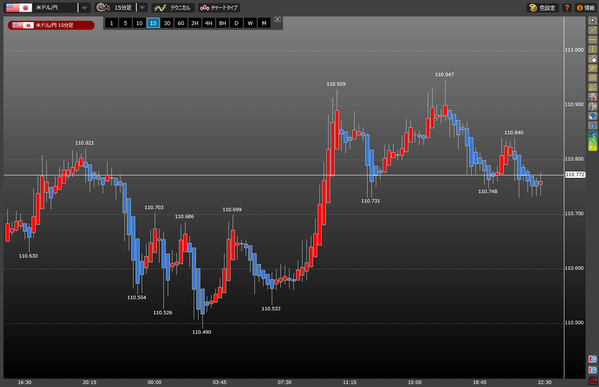Expand the 15分足 timeframe dropdown
The width and height of the screenshot is (599, 387).
click(x=142, y=8)
